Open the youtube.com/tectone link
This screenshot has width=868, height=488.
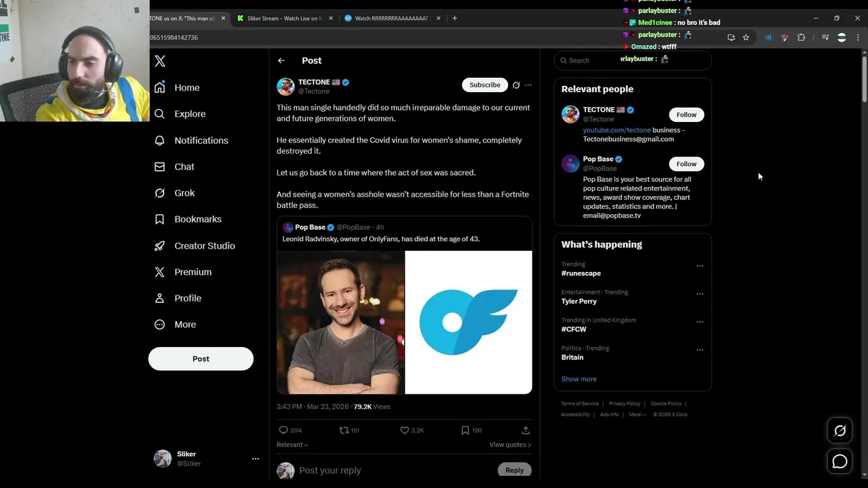click(617, 130)
